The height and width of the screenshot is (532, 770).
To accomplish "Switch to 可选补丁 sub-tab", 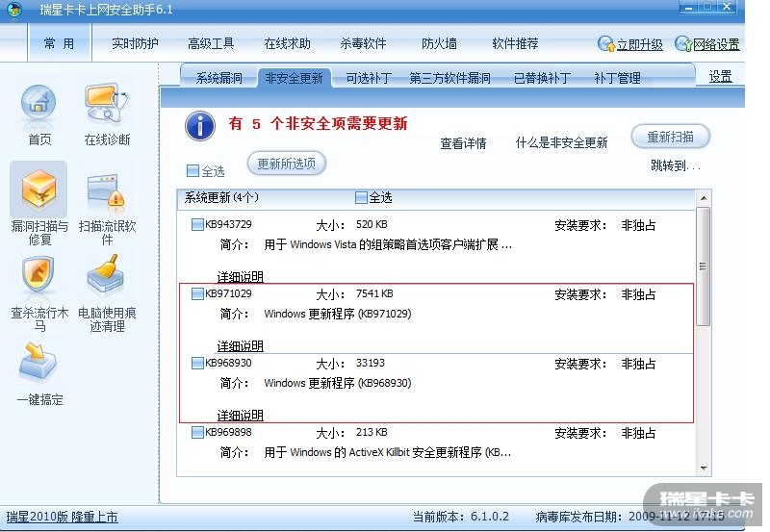I will tap(369, 78).
